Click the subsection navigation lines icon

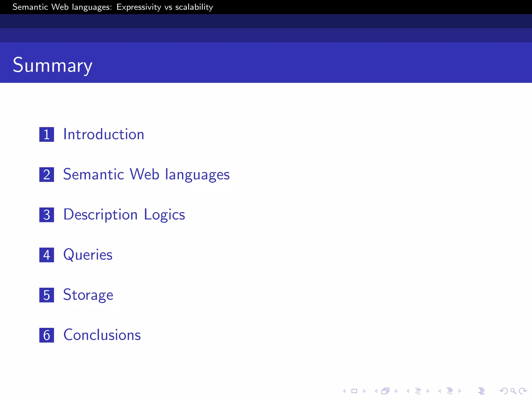[x=418, y=391]
